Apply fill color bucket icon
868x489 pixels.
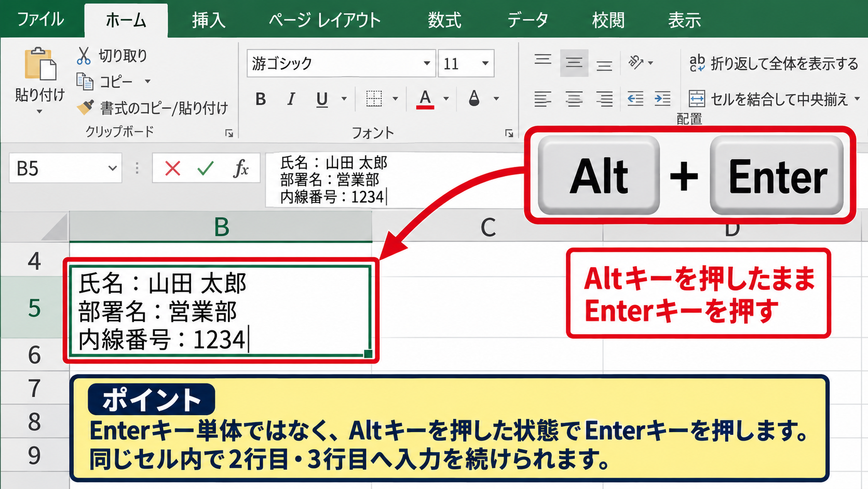(474, 98)
